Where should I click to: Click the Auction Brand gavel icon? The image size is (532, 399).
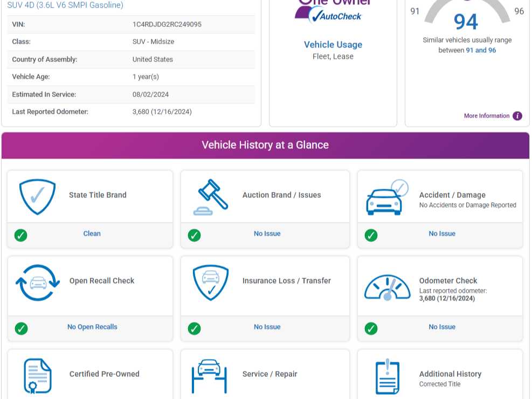coord(211,197)
